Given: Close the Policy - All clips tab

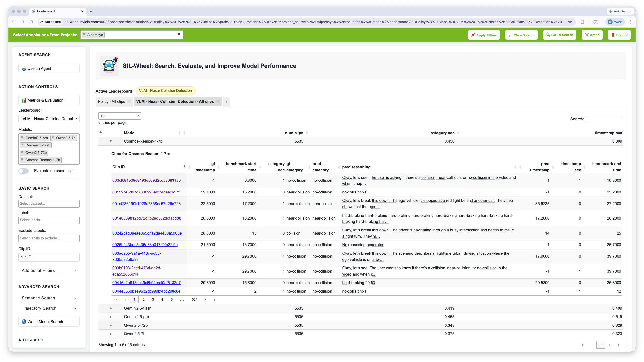Looking at the screenshot, I should point(129,101).
